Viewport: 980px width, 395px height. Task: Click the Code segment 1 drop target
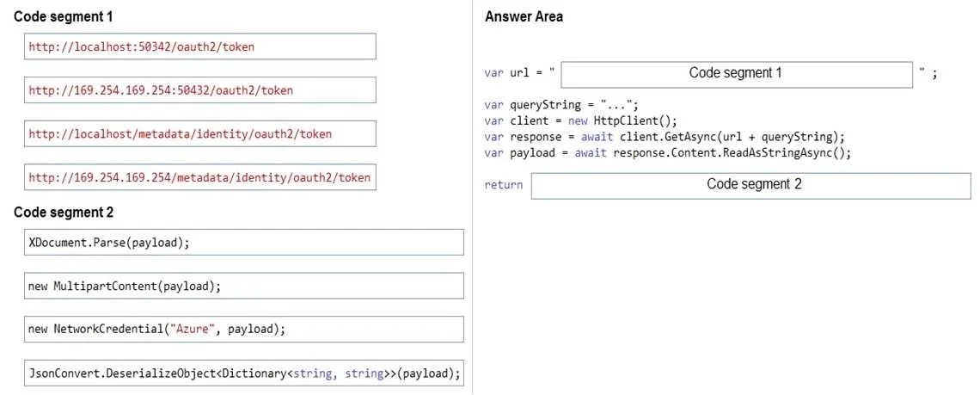coord(737,74)
